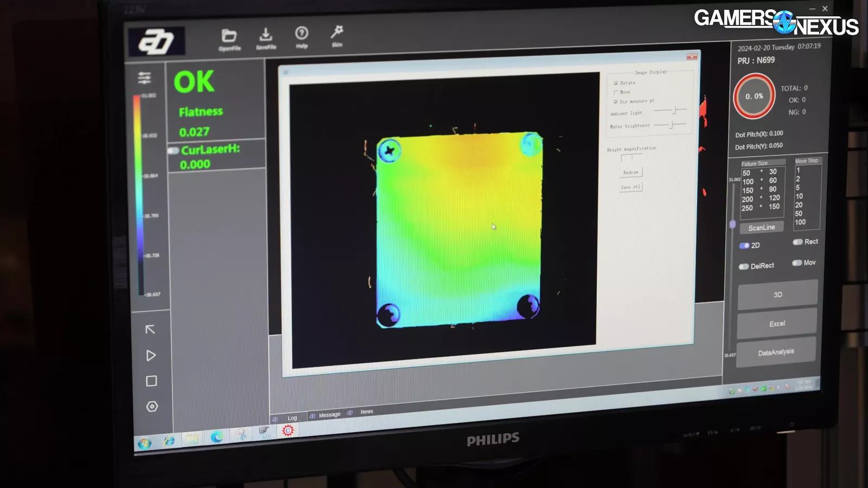
Task: Click the diagonal arrow icon above Play
Action: coord(150,330)
